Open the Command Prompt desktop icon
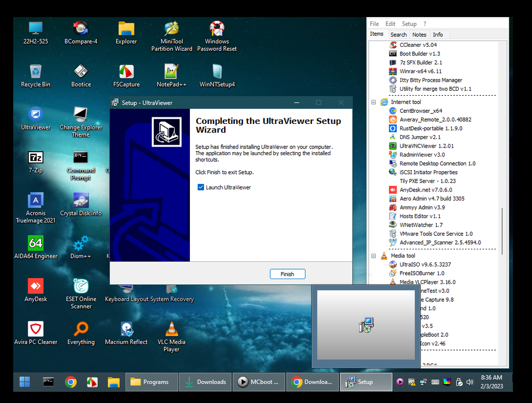Screen dimensions: 532x403 click(x=81, y=165)
